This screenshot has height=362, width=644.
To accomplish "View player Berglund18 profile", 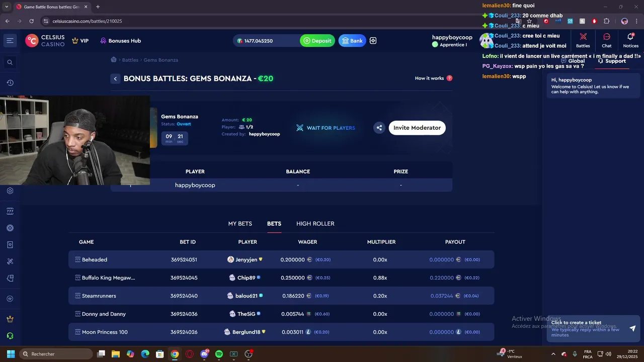I will click(x=245, y=332).
